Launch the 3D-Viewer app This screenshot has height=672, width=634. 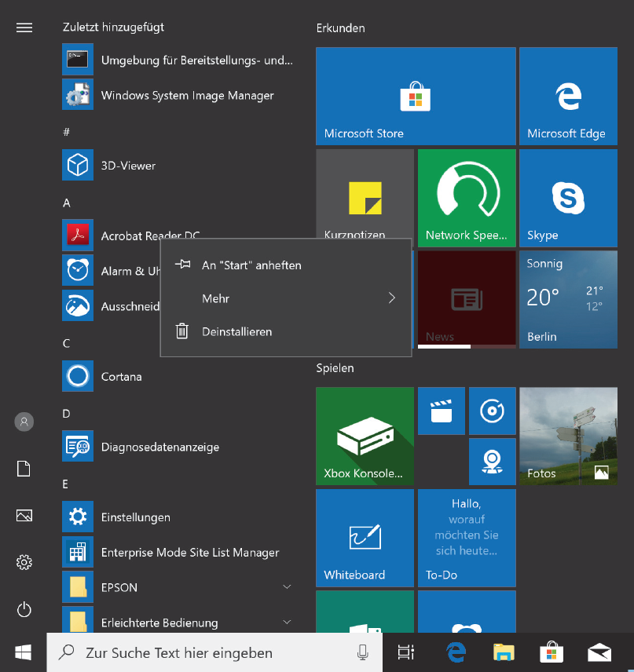pos(178,166)
